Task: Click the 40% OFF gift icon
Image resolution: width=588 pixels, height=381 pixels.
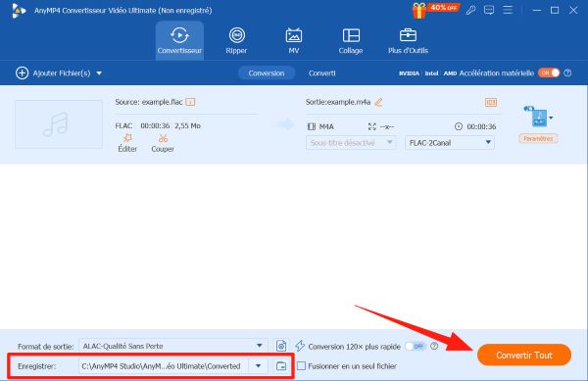Action: tap(418, 10)
